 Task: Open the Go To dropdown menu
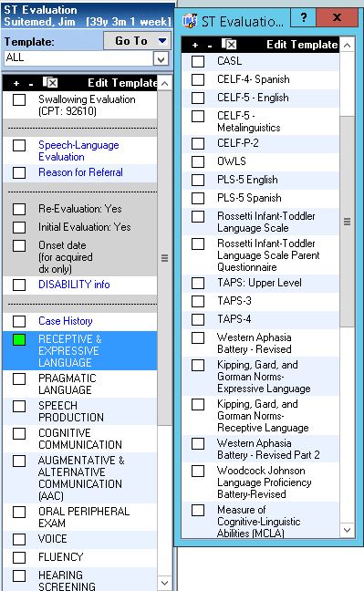click(138, 41)
